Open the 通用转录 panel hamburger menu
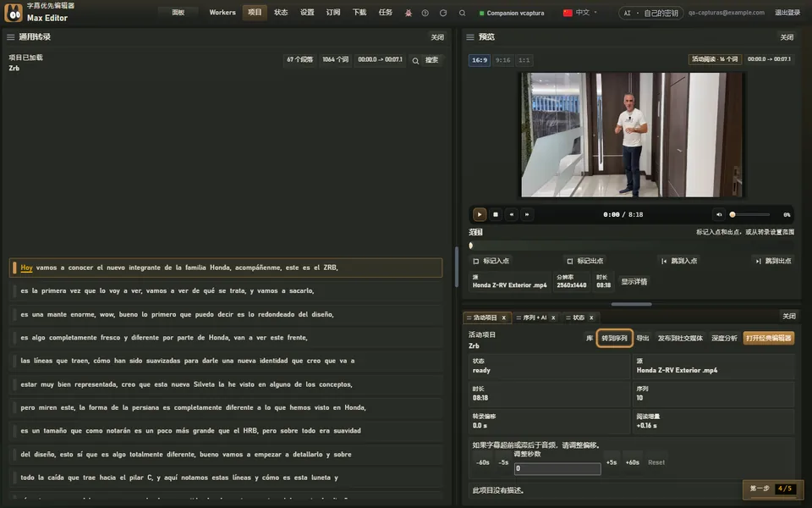The width and height of the screenshot is (812, 508). (10, 36)
